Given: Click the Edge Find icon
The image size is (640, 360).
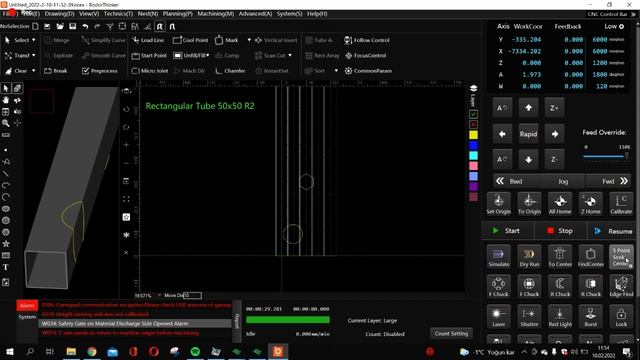Looking at the screenshot, I should pyautogui.click(x=621, y=286).
